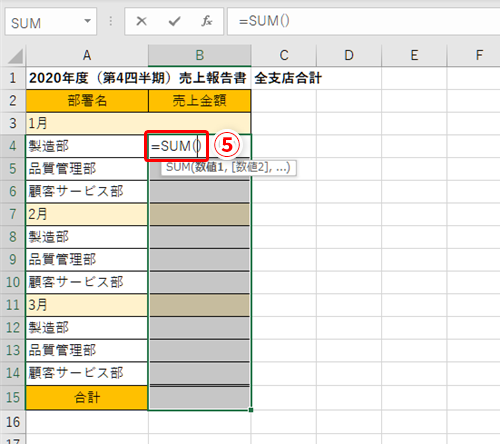
Task: Click the 品質管理部 cell in row 13
Action: tap(87, 350)
